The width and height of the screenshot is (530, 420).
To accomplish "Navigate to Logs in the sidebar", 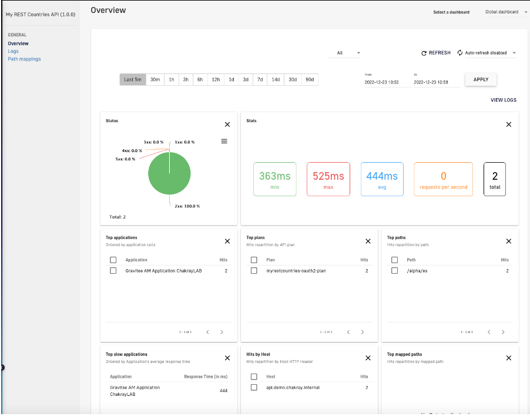I will (x=13, y=51).
